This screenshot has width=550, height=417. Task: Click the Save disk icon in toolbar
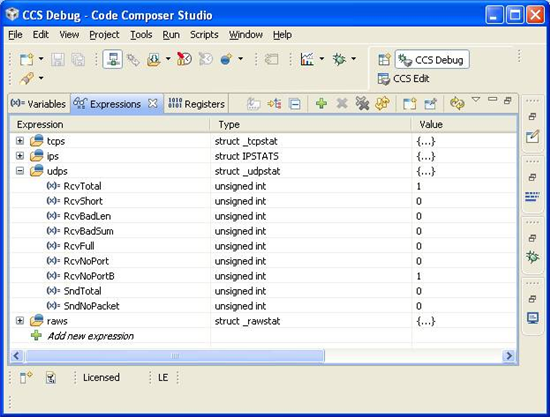pyautogui.click(x=58, y=59)
